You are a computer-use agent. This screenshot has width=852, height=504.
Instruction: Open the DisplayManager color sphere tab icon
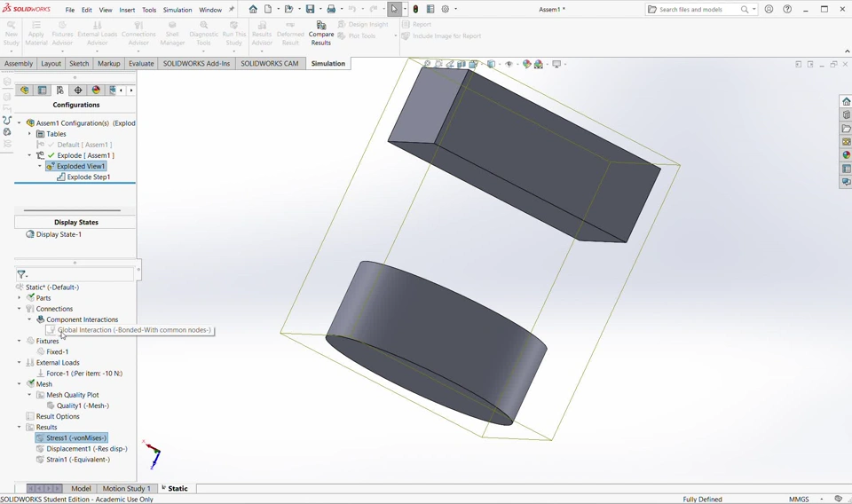(x=96, y=91)
